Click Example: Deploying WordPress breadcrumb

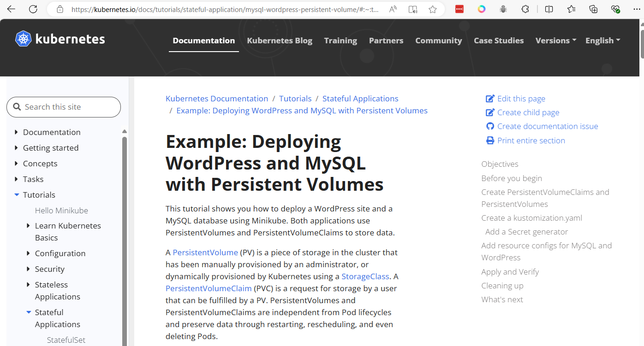pyautogui.click(x=302, y=111)
